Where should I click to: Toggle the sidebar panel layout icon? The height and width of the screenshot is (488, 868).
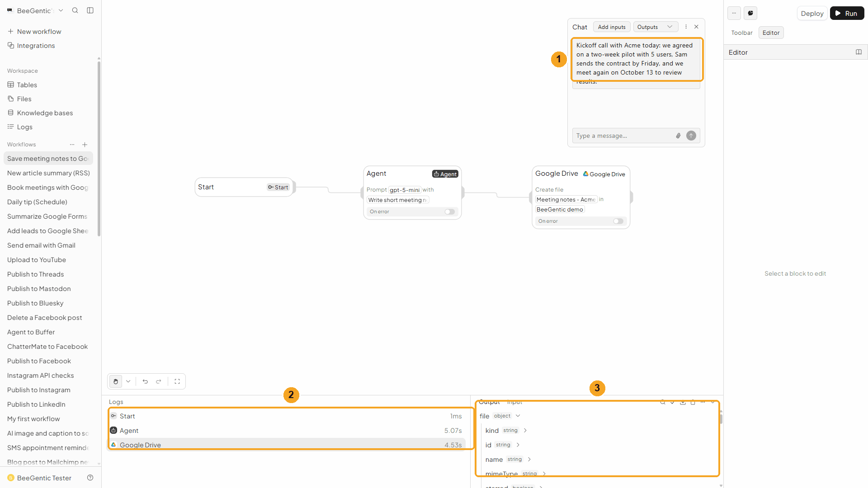tap(90, 10)
